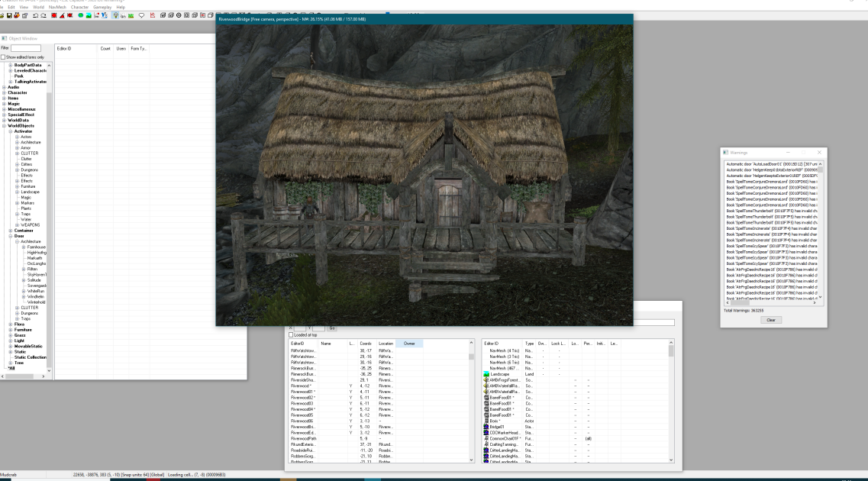Expand the Farmhouse node under Door Architecture
The width and height of the screenshot is (868, 481).
[x=24, y=247]
